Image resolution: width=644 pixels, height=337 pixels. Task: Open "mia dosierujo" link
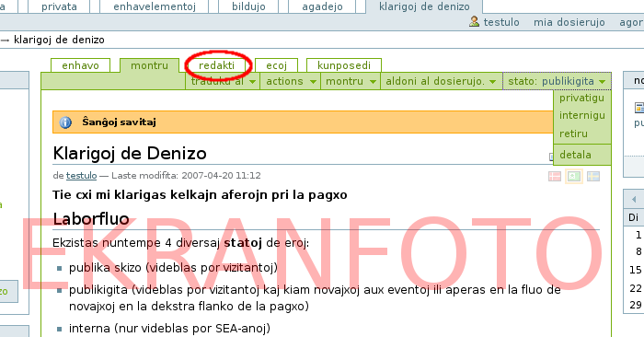tap(569, 22)
